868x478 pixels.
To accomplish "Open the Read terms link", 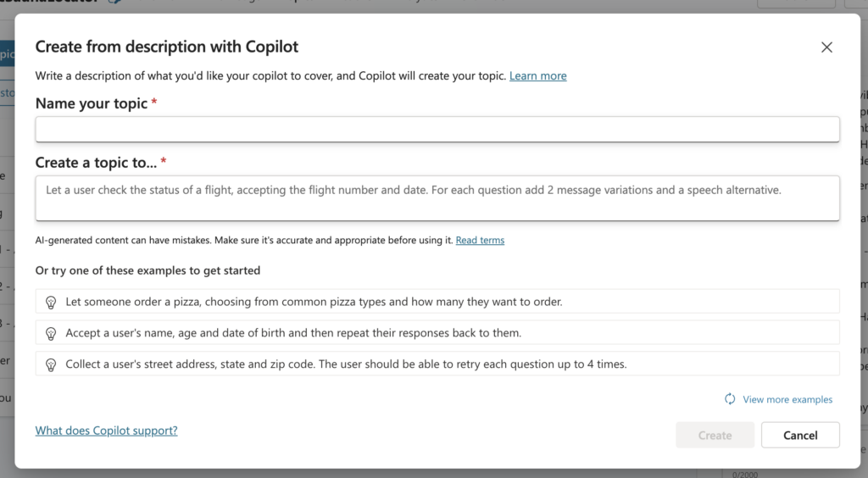I will click(x=480, y=241).
